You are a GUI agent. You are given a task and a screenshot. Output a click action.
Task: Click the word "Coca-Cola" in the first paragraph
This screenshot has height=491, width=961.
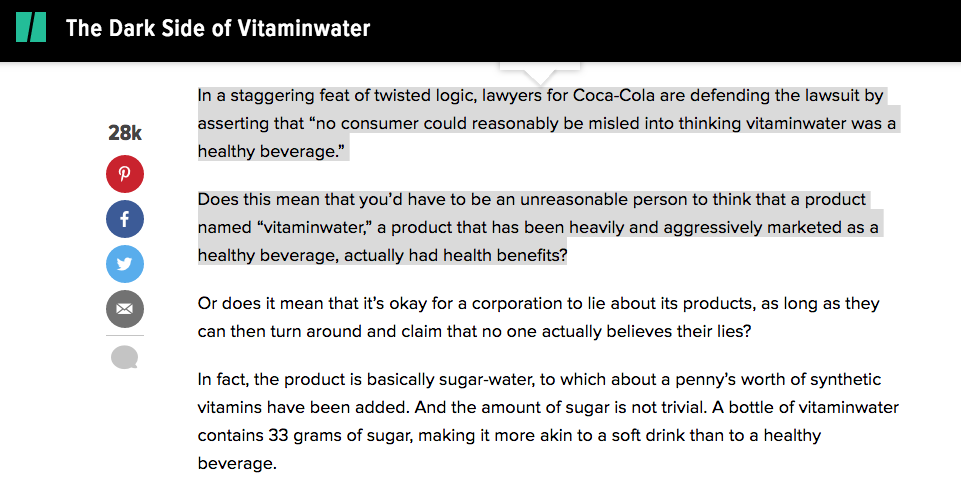click(610, 96)
